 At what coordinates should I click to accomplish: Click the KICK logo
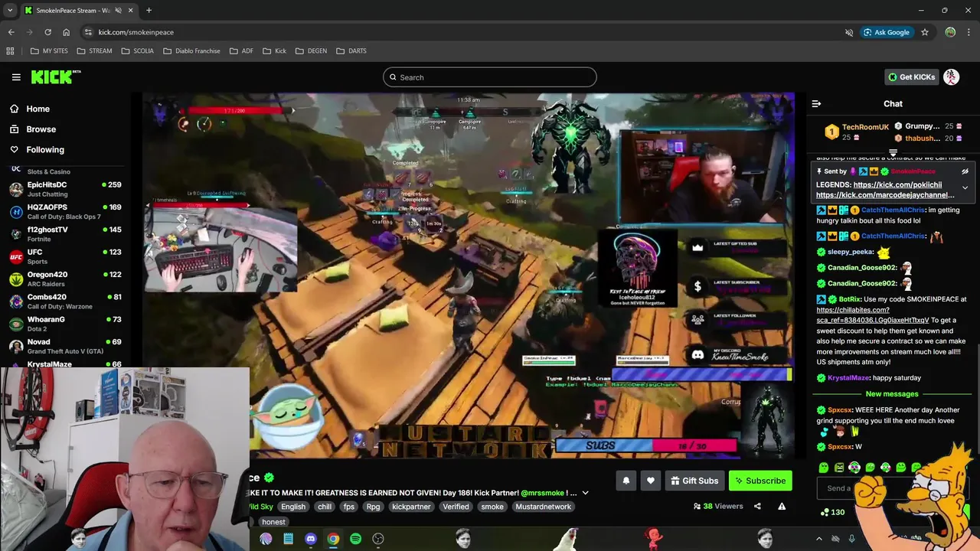coord(55,77)
